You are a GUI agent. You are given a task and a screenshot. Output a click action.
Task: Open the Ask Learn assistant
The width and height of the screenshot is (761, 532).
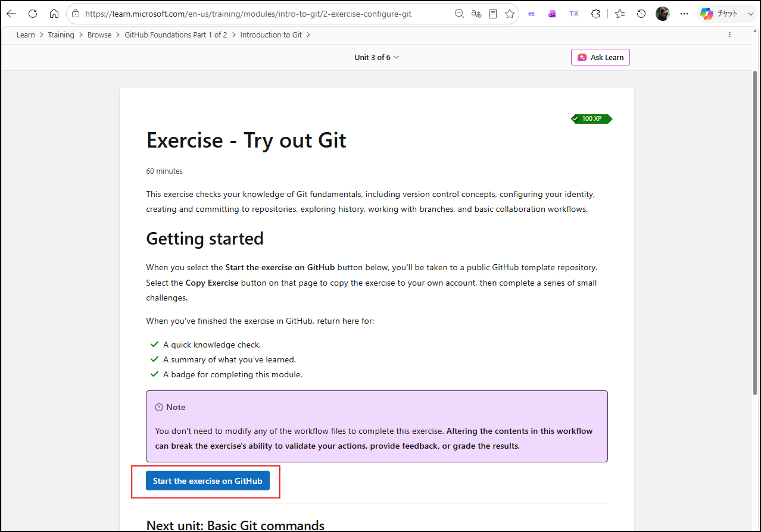[x=600, y=57]
